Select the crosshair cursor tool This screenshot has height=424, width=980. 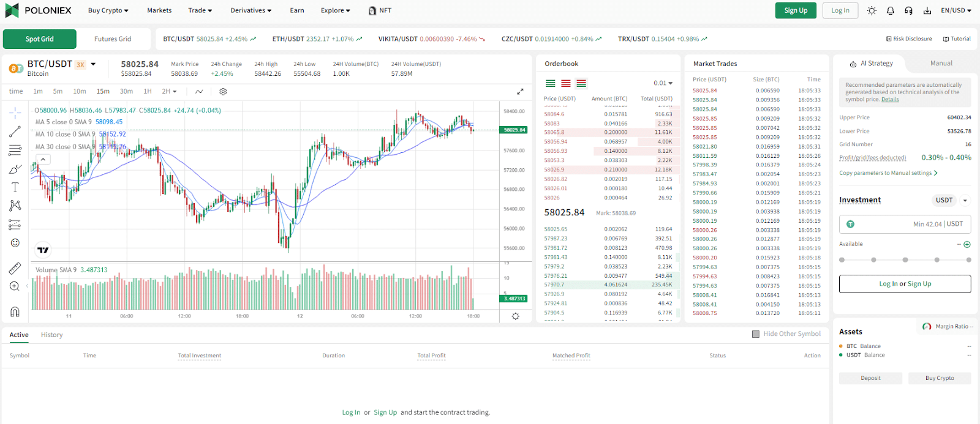point(15,113)
